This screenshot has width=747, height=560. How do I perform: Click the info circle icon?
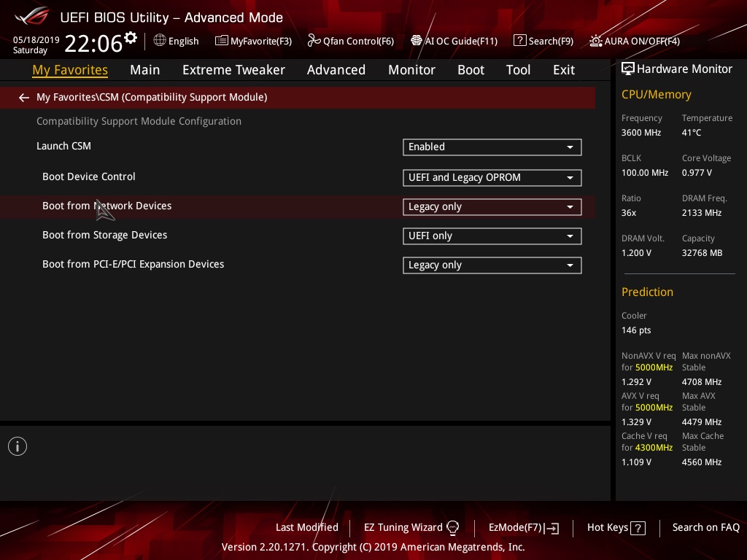(x=18, y=446)
